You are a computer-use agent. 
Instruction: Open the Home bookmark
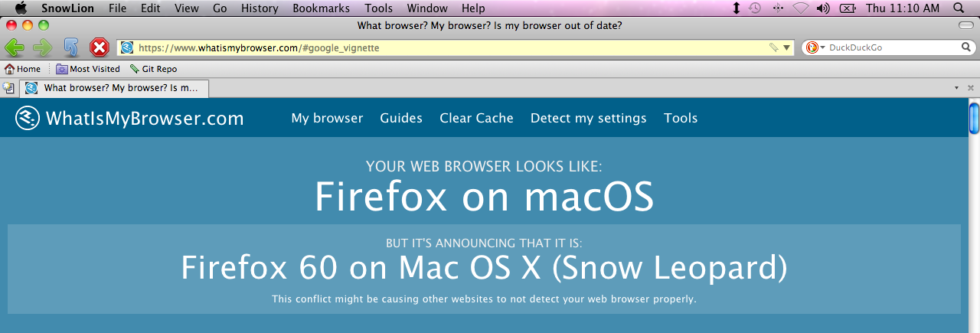(x=22, y=69)
